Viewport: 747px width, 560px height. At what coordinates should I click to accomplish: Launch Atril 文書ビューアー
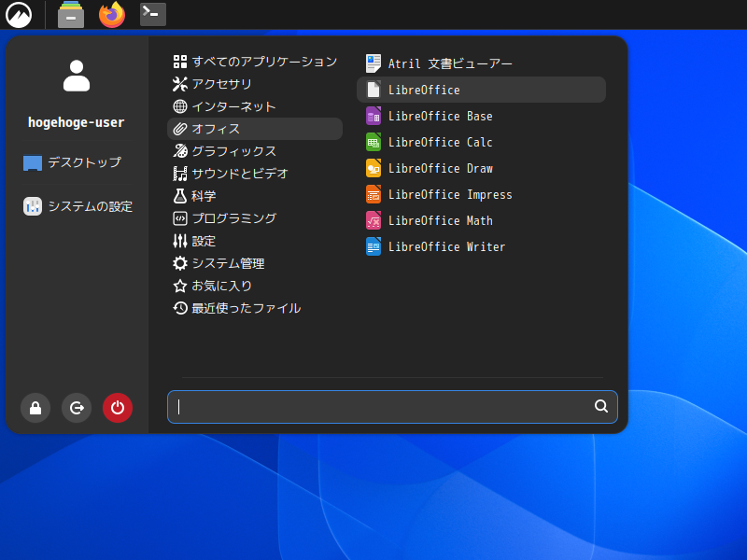coord(481,63)
